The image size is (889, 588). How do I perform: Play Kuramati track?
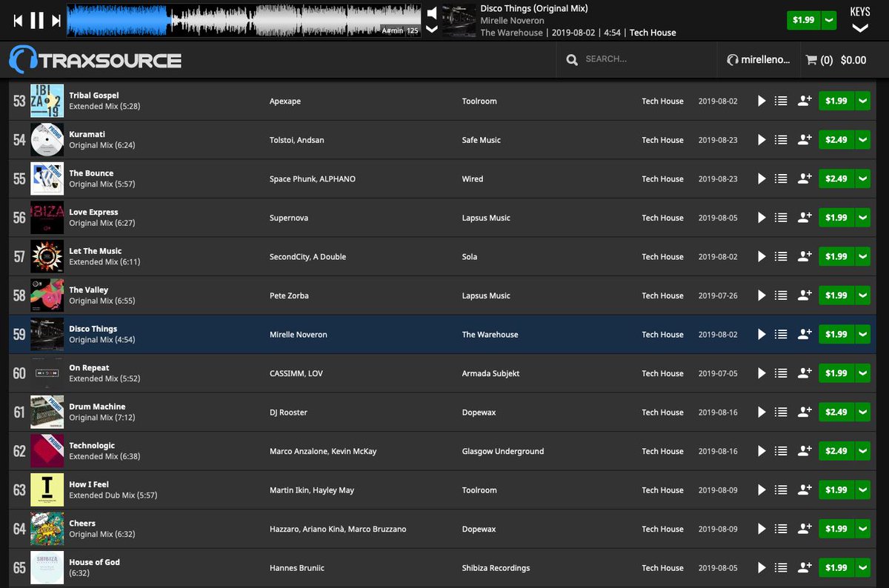point(762,140)
